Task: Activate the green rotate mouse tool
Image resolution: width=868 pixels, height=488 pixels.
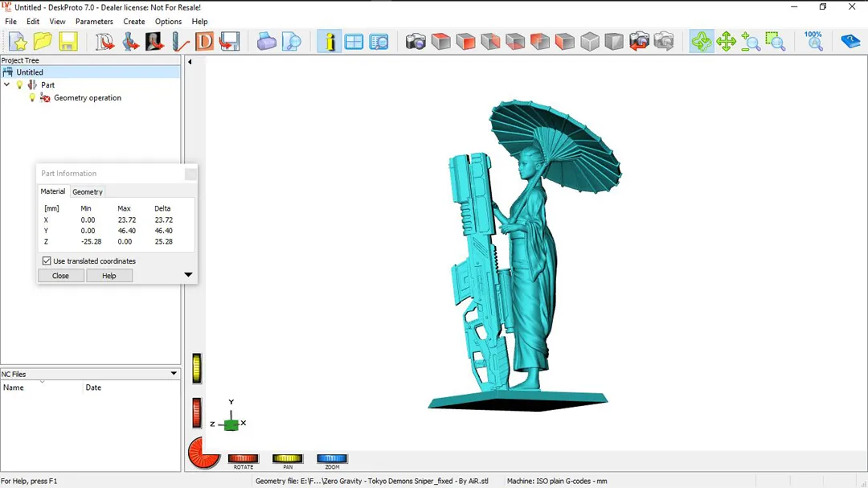Action: [701, 42]
